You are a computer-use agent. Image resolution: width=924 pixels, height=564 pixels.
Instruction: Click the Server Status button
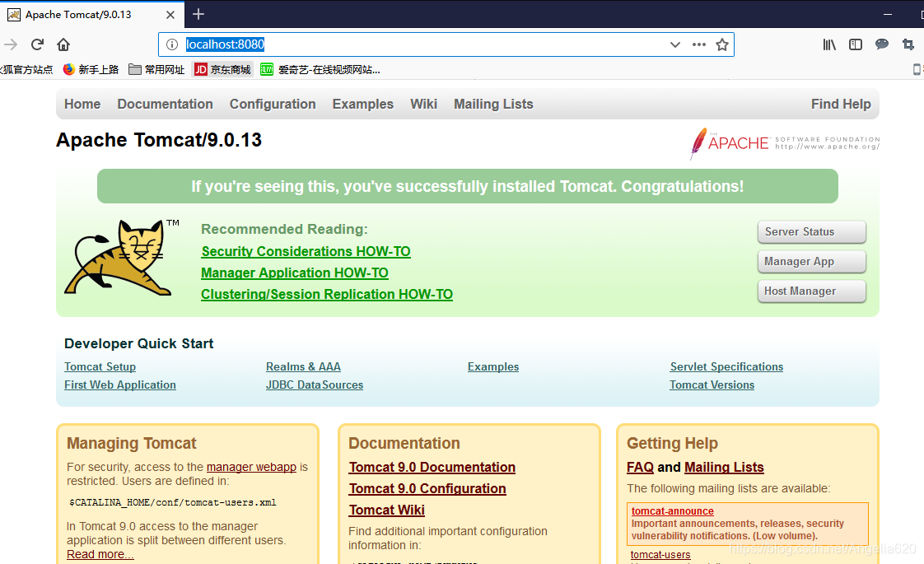coord(811,231)
